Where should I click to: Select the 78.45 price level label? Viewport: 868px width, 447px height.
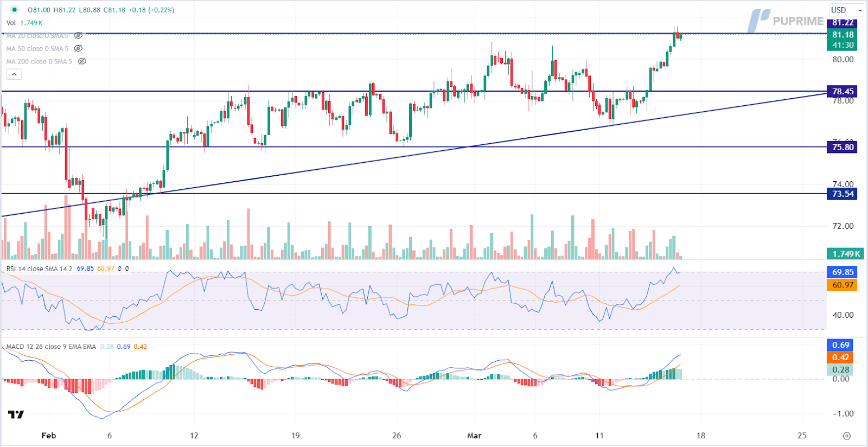coord(842,92)
